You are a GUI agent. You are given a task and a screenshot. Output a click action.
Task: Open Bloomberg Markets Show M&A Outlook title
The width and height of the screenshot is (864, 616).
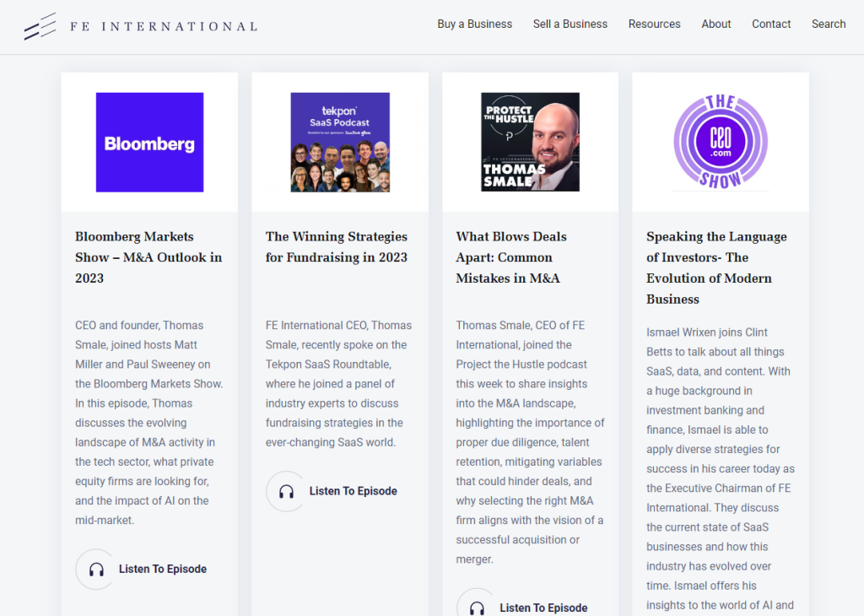[x=148, y=257]
